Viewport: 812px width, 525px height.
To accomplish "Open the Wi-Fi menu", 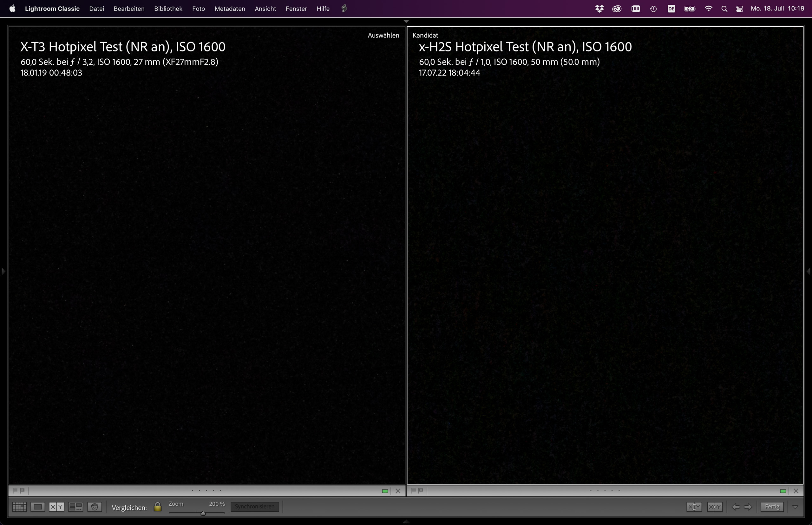I will click(708, 9).
